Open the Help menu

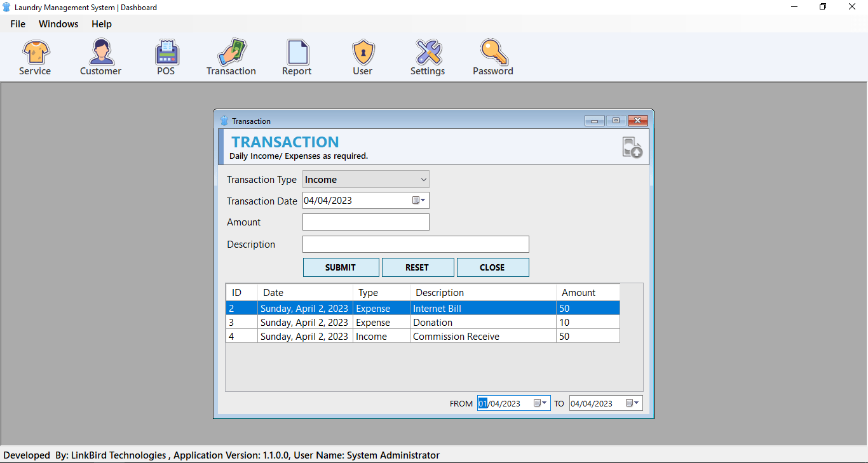pyautogui.click(x=101, y=23)
